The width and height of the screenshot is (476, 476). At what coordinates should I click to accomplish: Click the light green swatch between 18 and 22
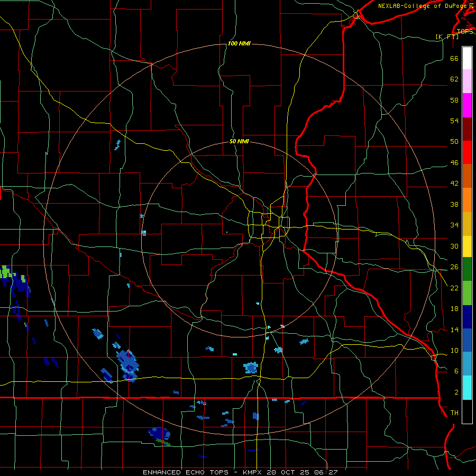tap(467, 293)
